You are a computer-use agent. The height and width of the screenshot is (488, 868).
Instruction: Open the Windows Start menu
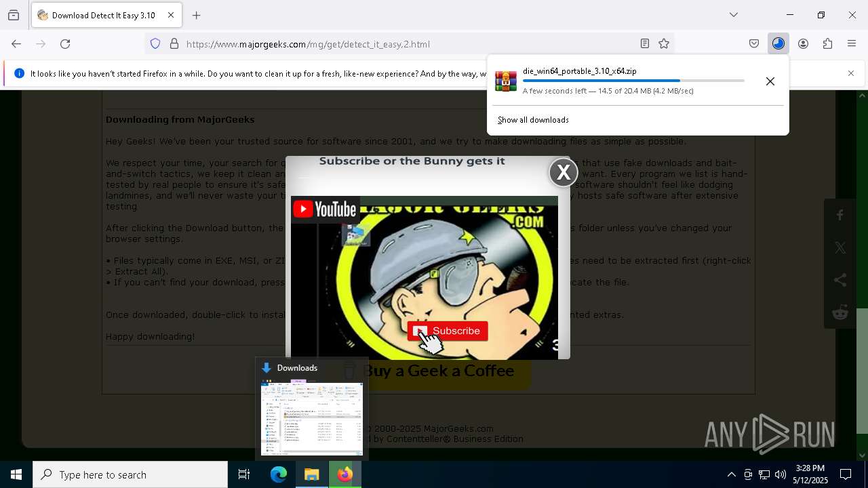[x=16, y=474]
